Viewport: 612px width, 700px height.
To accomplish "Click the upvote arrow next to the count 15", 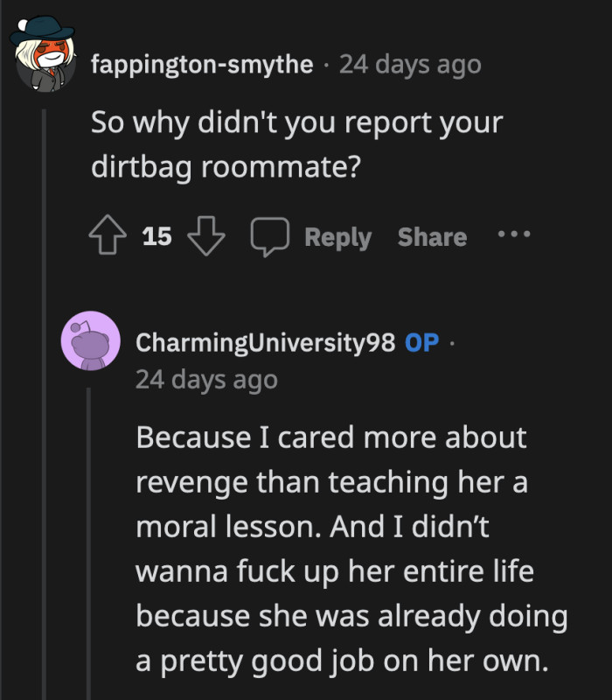I will coord(108,234).
